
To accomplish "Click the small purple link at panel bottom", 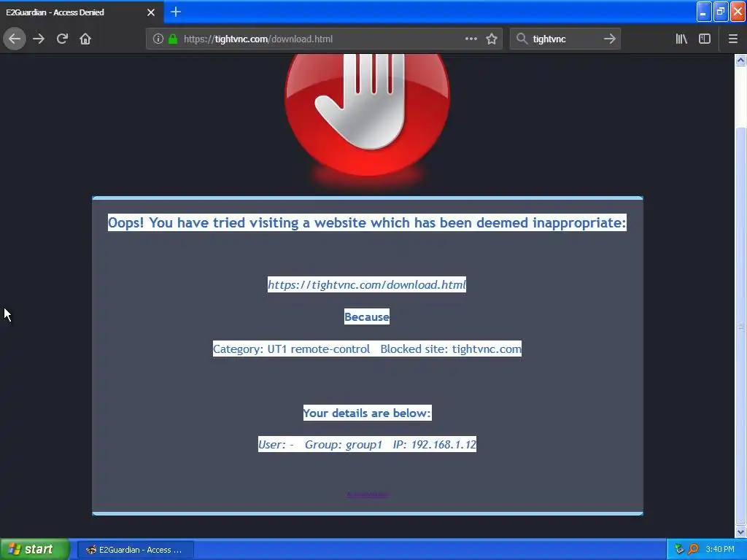I will [x=368, y=495].
